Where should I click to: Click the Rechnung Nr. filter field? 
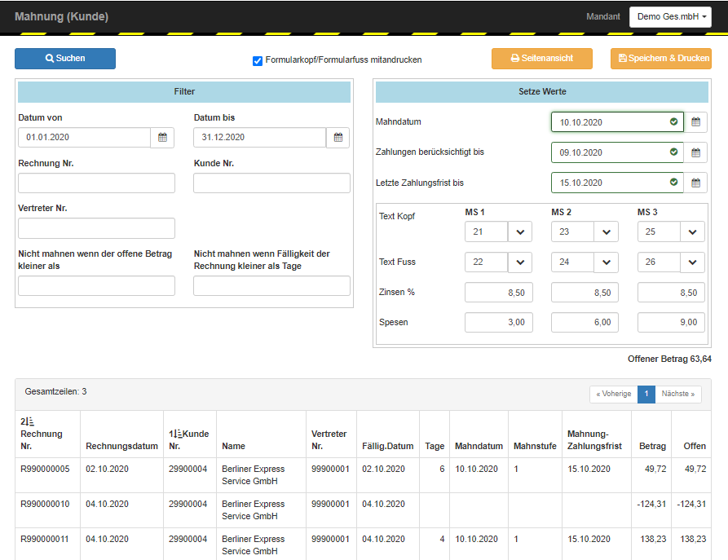pyautogui.click(x=96, y=183)
